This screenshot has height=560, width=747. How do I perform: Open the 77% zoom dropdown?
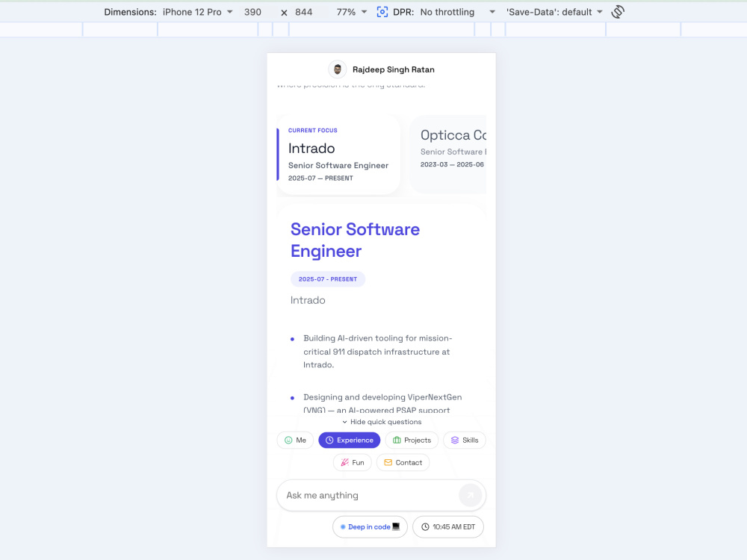pyautogui.click(x=352, y=12)
